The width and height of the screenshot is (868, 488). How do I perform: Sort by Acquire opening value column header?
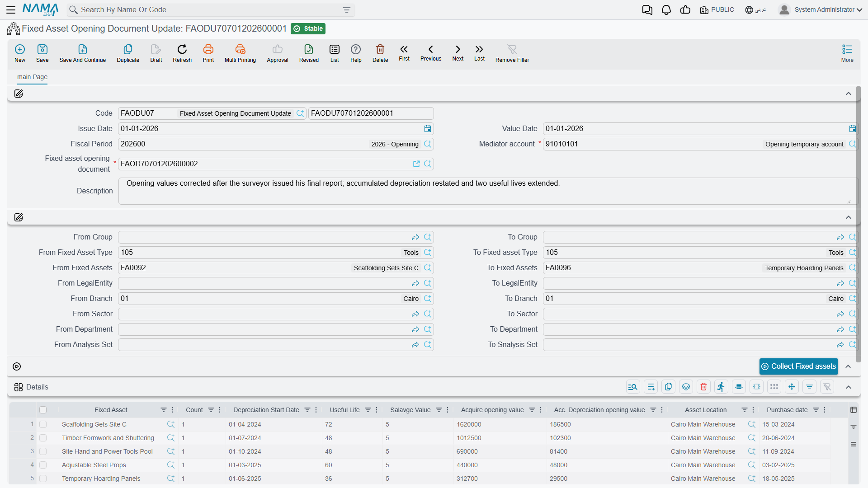[x=492, y=410]
